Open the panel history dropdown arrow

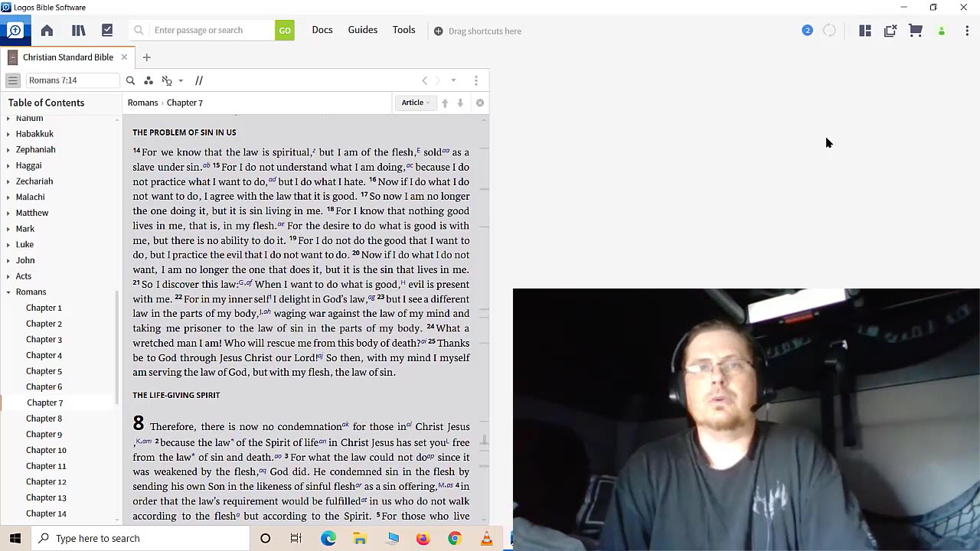click(453, 80)
